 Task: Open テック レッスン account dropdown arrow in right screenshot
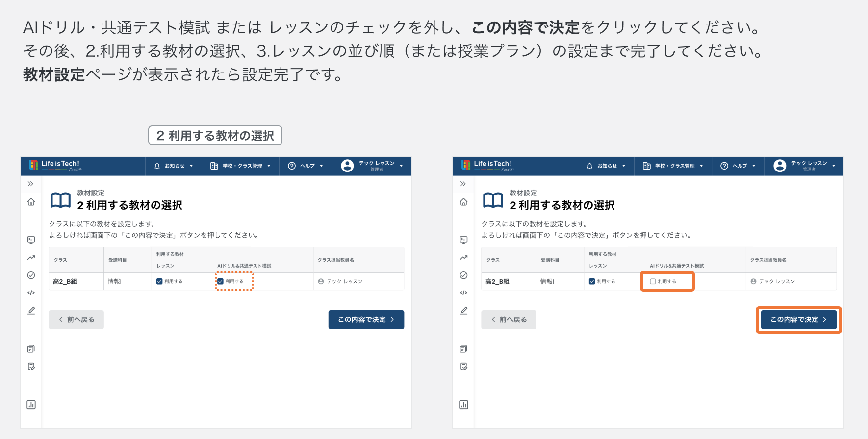[x=834, y=166]
